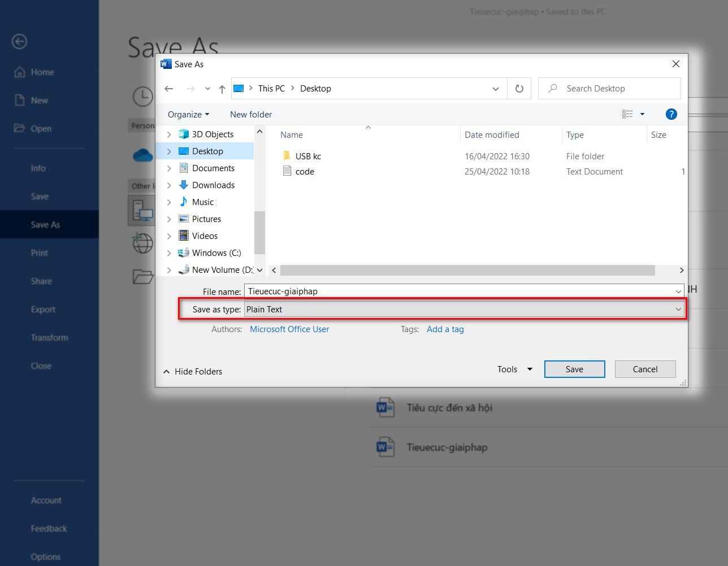
Task: Select the code text document
Action: 304,172
